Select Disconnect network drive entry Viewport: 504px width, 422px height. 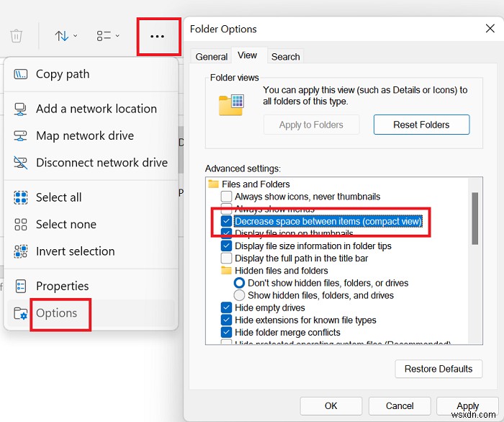[x=91, y=163]
